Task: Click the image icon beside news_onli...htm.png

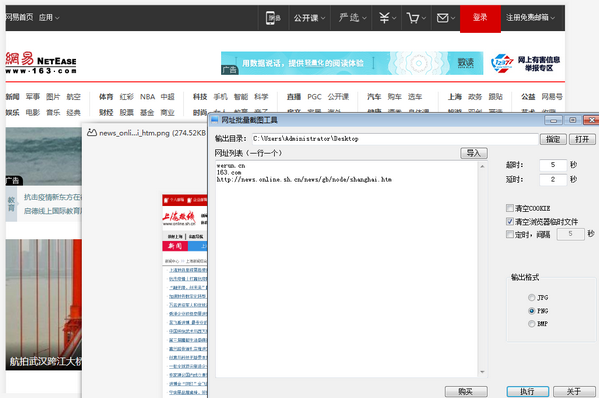Action: click(x=92, y=133)
